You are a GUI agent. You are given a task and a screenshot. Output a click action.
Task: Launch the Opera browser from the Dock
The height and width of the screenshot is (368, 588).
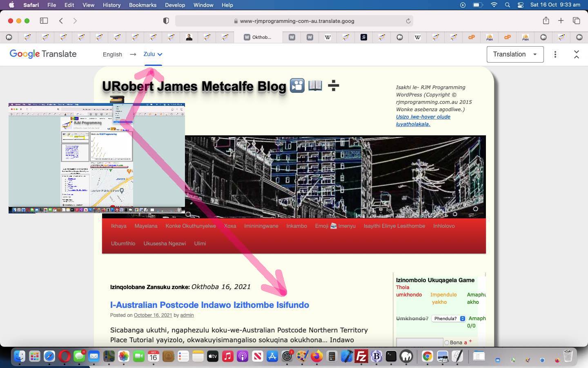(64, 357)
